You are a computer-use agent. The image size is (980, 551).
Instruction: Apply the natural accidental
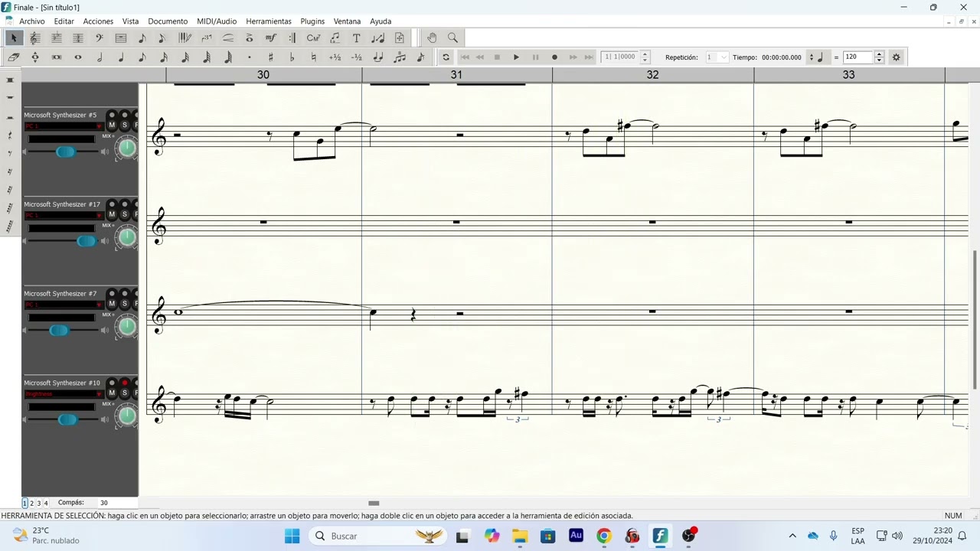[314, 57]
